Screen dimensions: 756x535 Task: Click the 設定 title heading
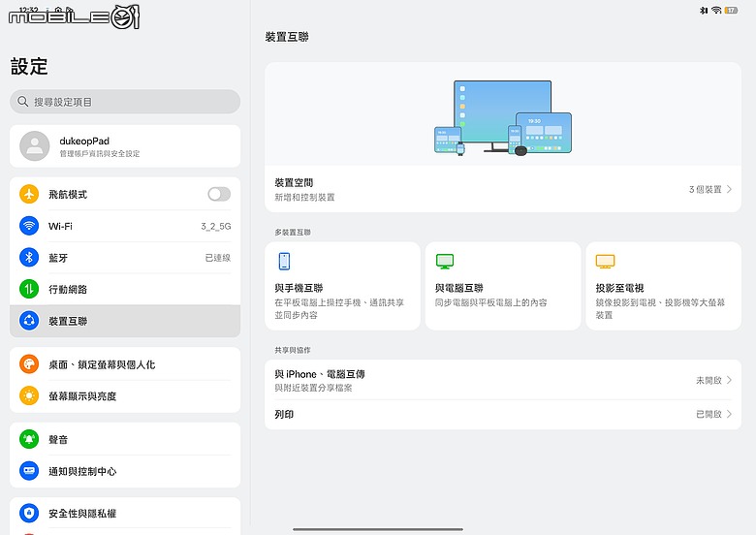pos(29,66)
